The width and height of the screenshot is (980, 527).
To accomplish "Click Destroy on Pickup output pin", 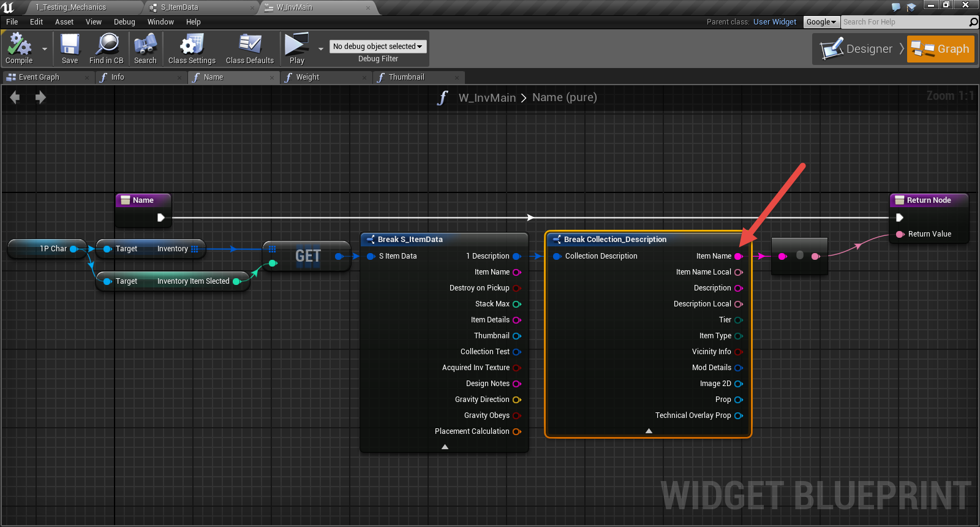I will pyautogui.click(x=517, y=288).
